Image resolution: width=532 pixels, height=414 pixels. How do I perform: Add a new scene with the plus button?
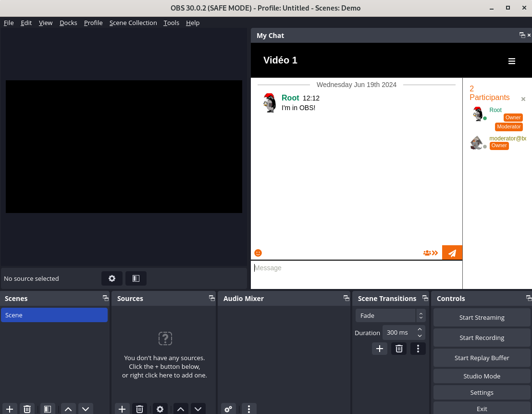point(10,409)
